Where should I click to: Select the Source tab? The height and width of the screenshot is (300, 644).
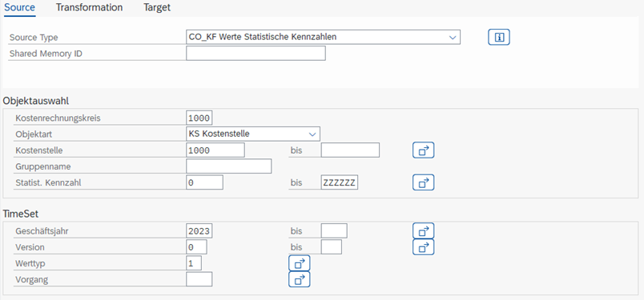click(20, 7)
